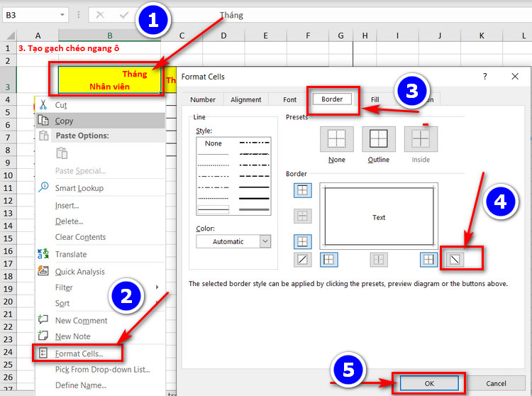532x396 pixels.
Task: Open the Color Automatic dropdown
Action: [x=265, y=241]
